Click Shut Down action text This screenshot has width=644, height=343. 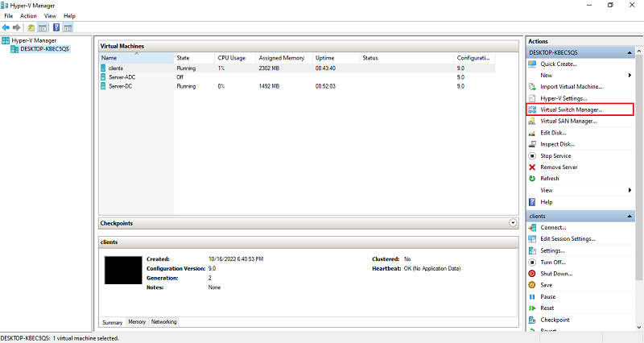click(x=556, y=274)
